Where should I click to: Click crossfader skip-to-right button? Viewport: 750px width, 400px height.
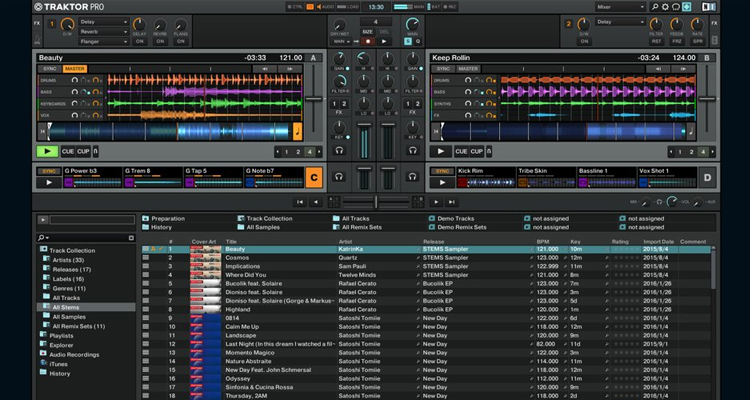coord(452,202)
